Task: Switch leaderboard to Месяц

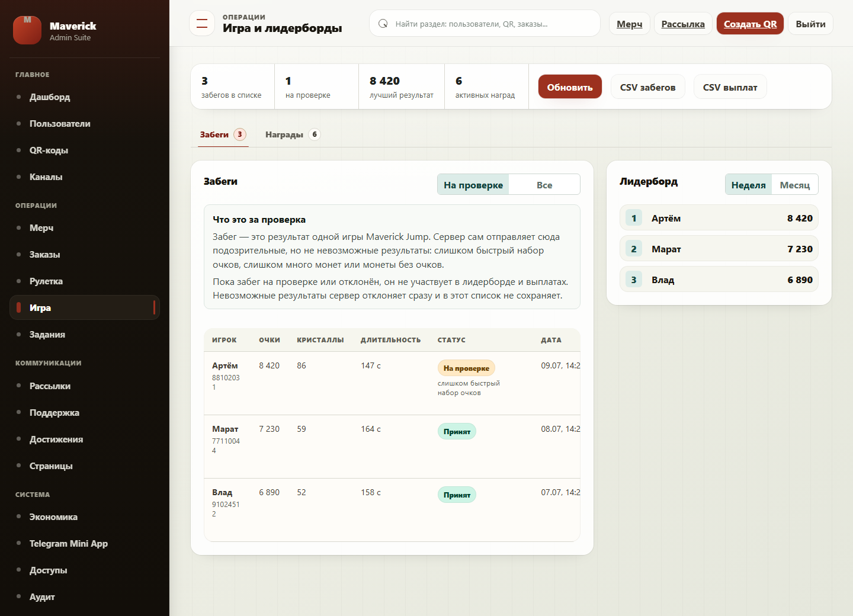Action: (795, 185)
